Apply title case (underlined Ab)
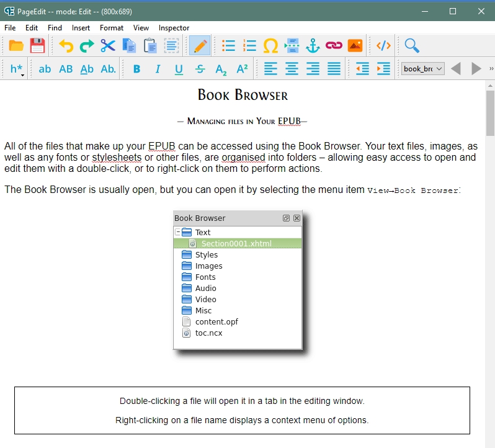The height and width of the screenshot is (448, 495). (87, 69)
